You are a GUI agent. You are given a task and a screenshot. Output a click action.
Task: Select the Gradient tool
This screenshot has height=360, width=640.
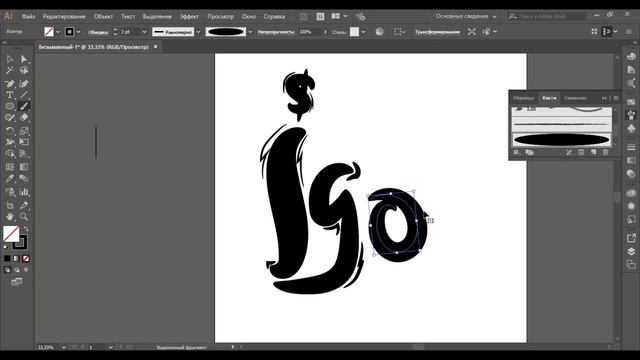[24, 167]
